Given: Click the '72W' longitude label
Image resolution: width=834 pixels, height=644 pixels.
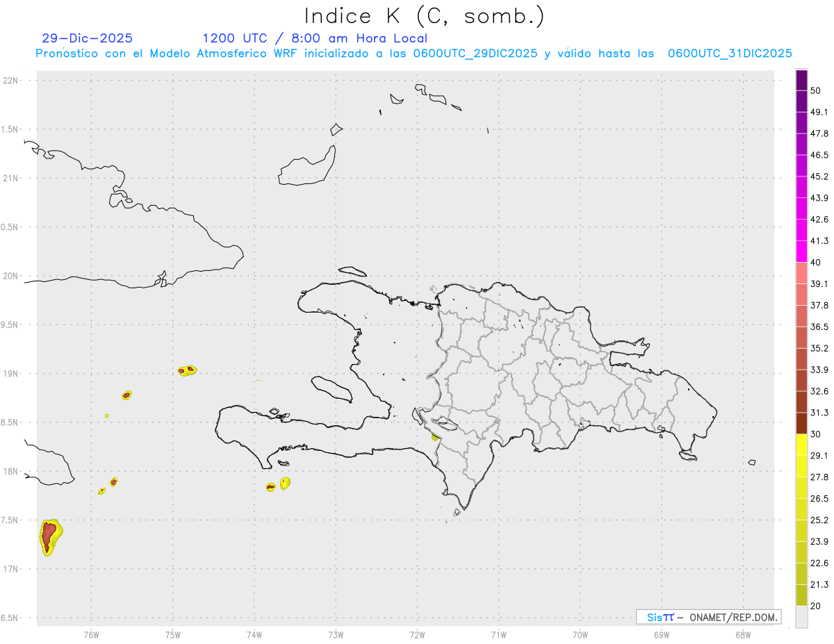Looking at the screenshot, I should [x=417, y=635].
